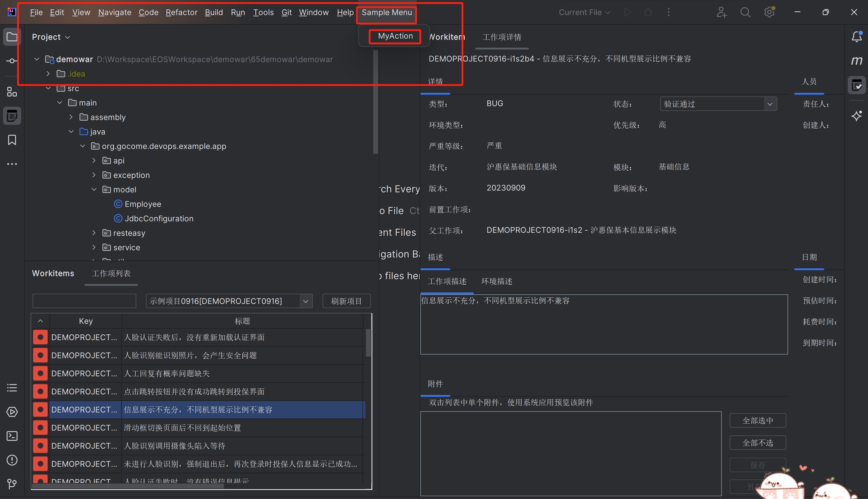Open the Maven tool window
The height and width of the screenshot is (499, 868).
[x=857, y=60]
